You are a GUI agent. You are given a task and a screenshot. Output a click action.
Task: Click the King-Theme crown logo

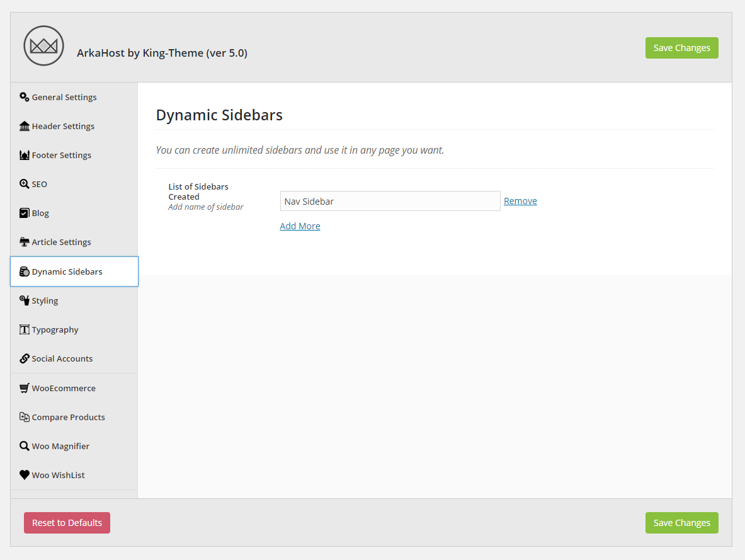coord(43,45)
